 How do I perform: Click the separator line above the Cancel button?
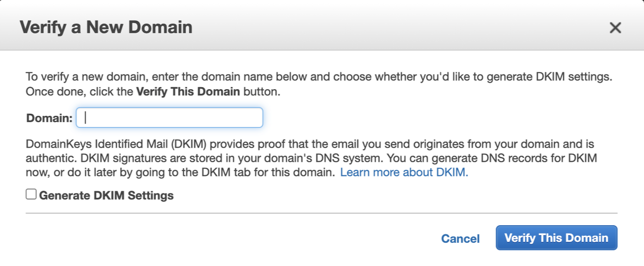click(x=321, y=213)
